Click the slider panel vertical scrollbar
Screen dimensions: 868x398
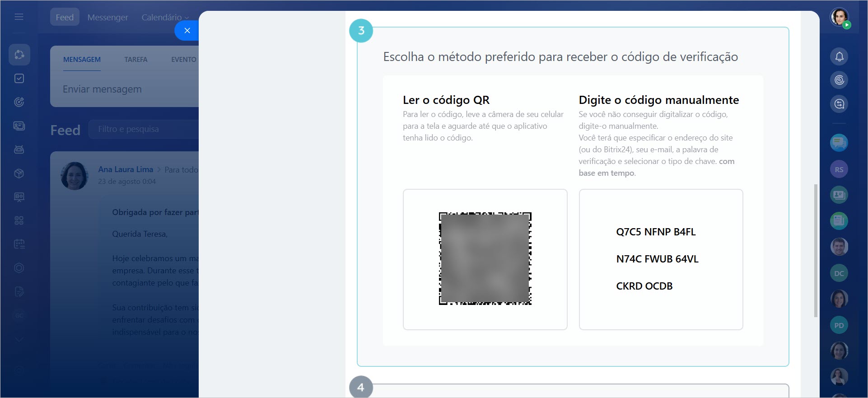click(x=816, y=251)
